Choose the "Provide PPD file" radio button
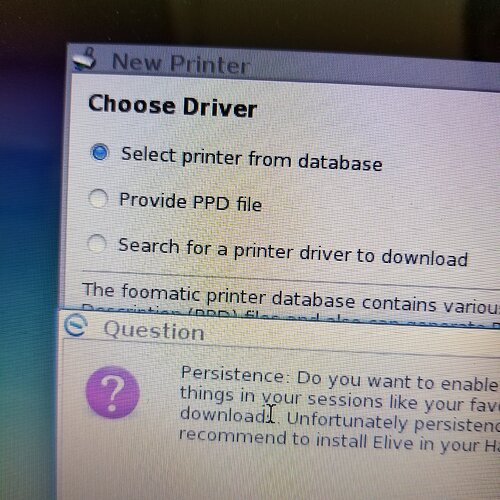This screenshot has height=500, width=500. pos(98,199)
